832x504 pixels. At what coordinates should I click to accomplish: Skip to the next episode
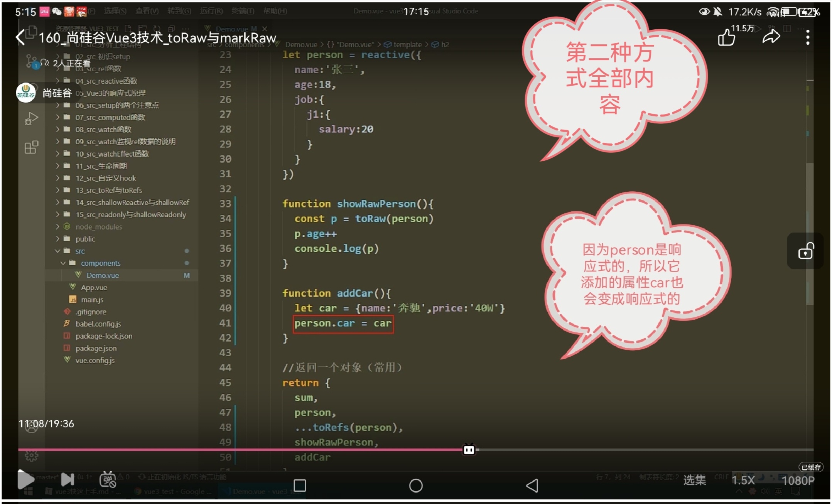click(x=68, y=479)
